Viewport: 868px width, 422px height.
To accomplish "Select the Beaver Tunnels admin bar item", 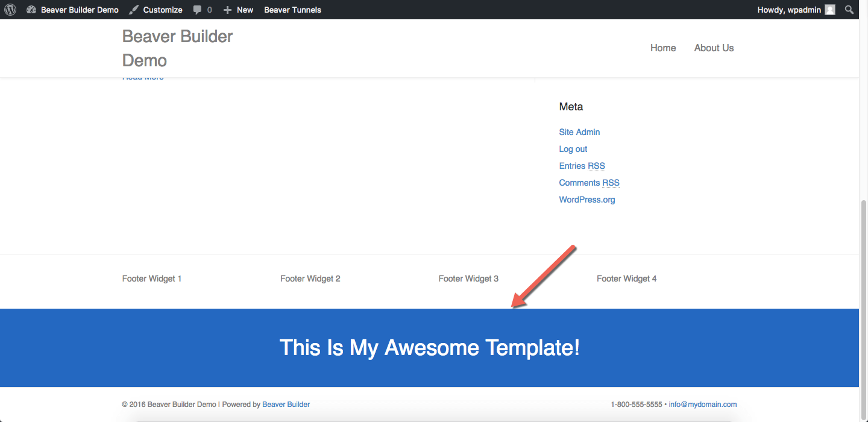I will pos(292,9).
